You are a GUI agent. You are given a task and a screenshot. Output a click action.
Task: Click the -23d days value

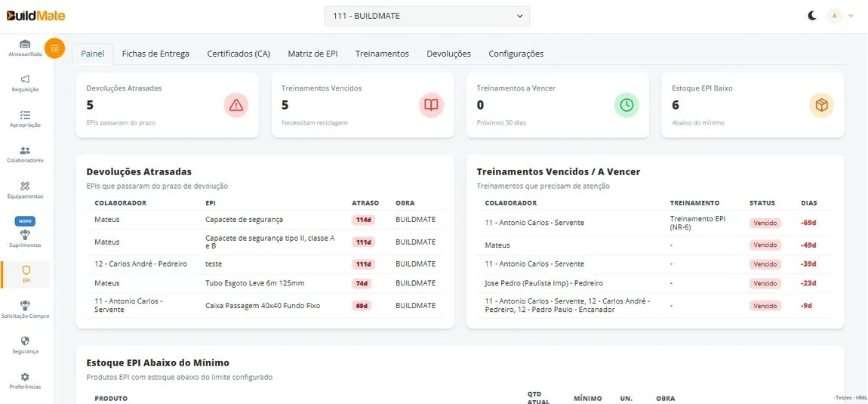[808, 283]
